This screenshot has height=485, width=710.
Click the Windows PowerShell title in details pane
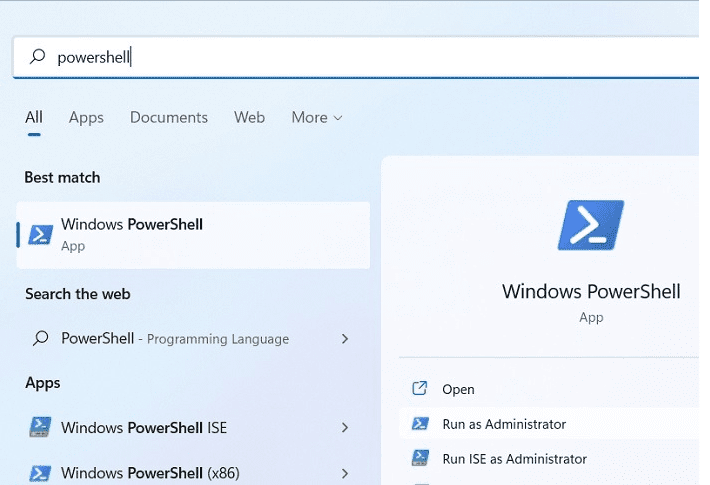coord(591,291)
